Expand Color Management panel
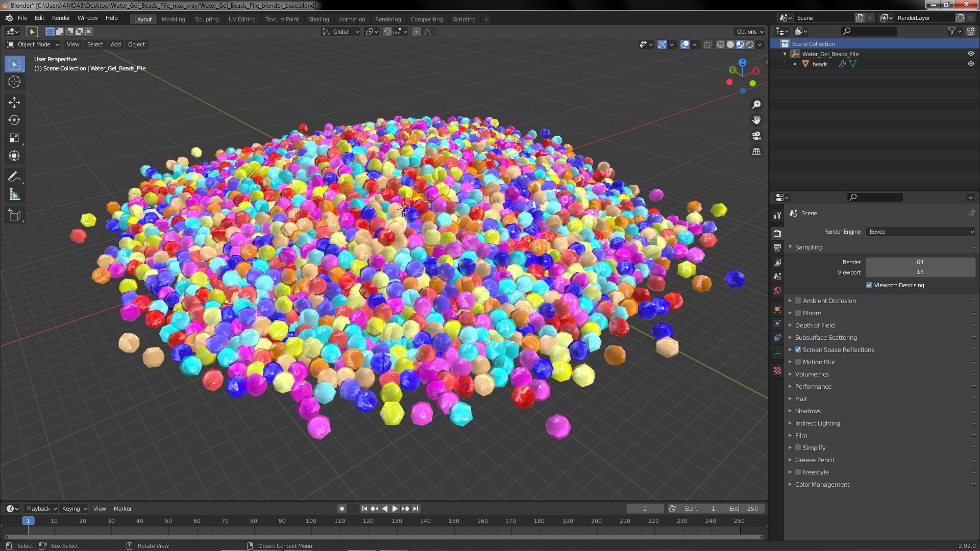 point(822,484)
